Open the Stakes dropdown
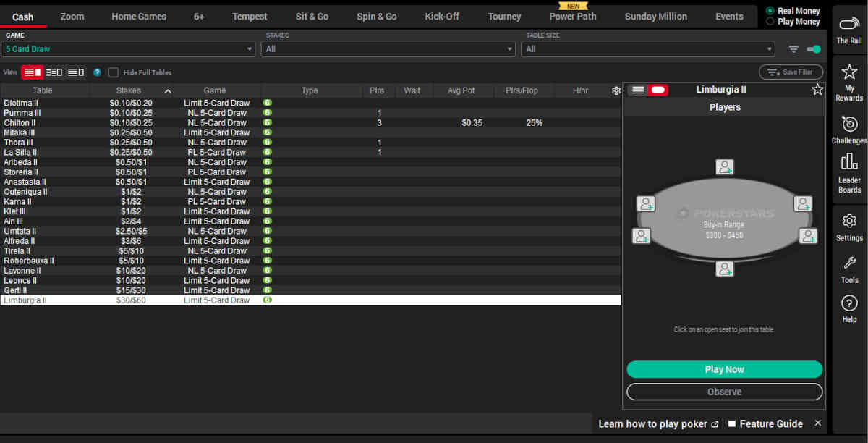The image size is (868, 443). click(x=388, y=49)
